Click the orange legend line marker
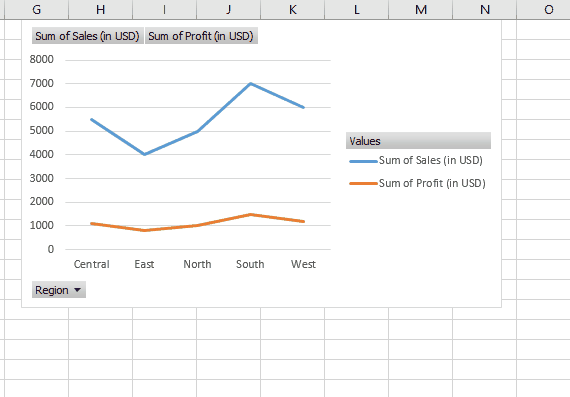The height and width of the screenshot is (397, 570). tap(364, 184)
